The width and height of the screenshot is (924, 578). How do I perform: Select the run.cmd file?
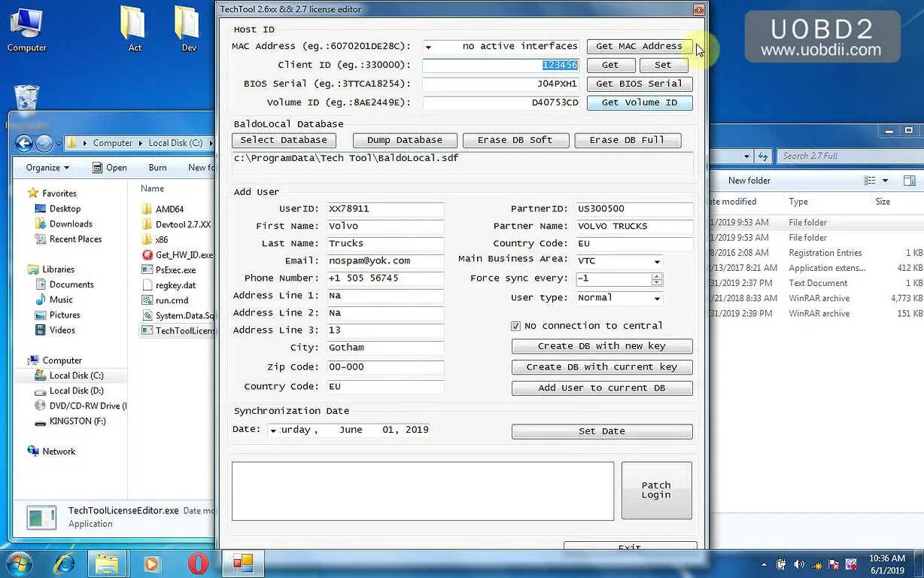point(166,300)
